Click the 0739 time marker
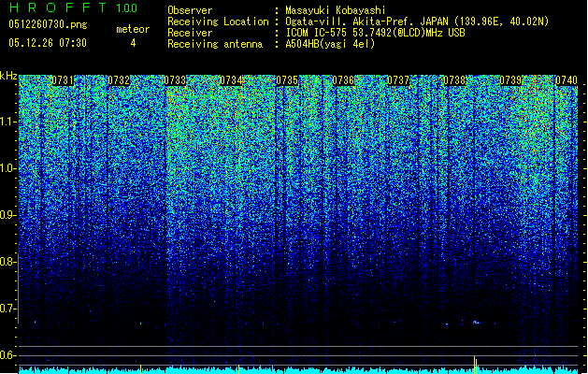 [510, 80]
